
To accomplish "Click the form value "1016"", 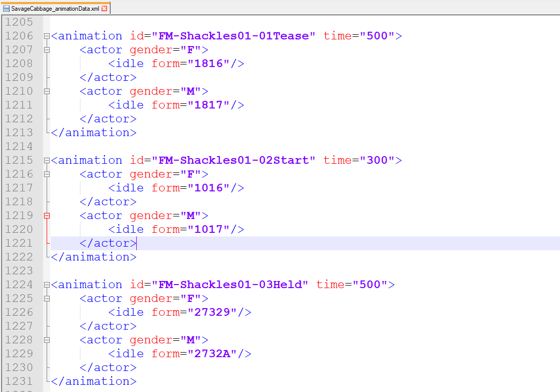I will pyautogui.click(x=209, y=188).
